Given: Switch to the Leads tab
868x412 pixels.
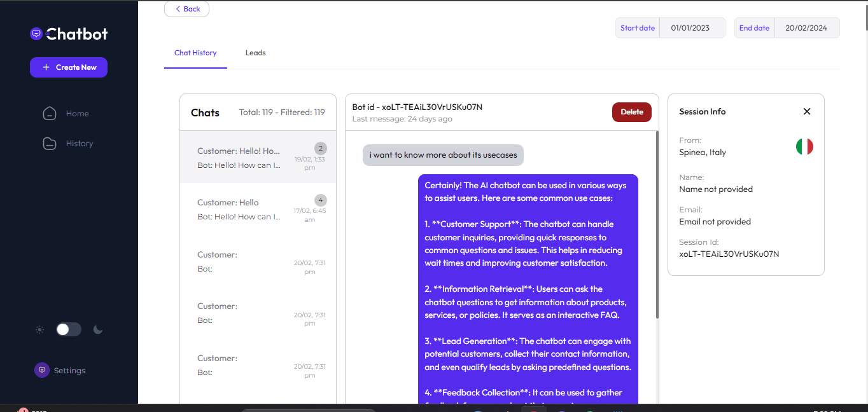Looking at the screenshot, I should (255, 53).
